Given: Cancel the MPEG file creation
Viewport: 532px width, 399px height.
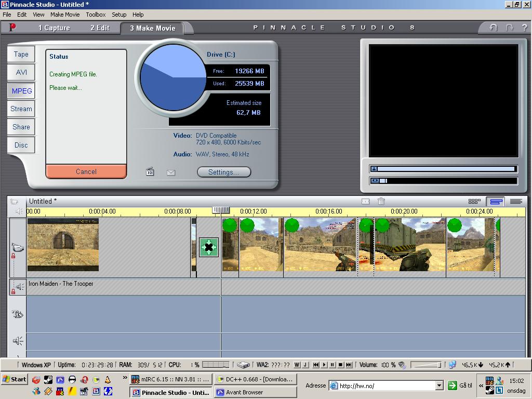Looking at the screenshot, I should (86, 171).
